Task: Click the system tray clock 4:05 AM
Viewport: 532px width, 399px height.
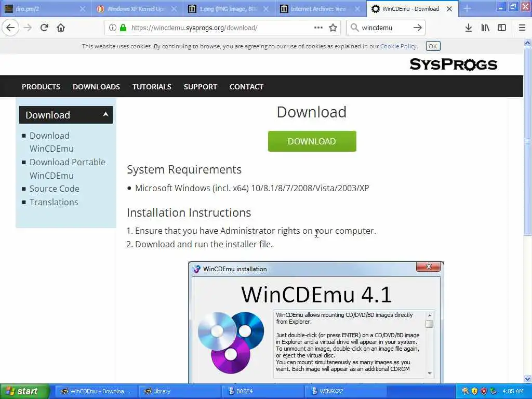Action: (x=513, y=391)
